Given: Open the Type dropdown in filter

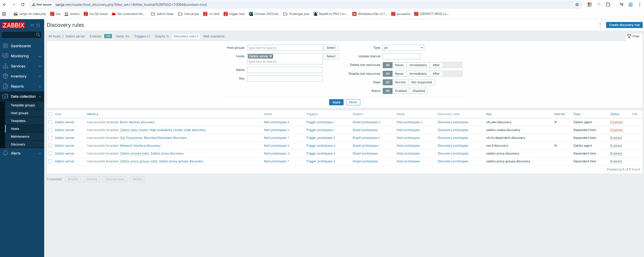Looking at the screenshot, I should pyautogui.click(x=403, y=48).
